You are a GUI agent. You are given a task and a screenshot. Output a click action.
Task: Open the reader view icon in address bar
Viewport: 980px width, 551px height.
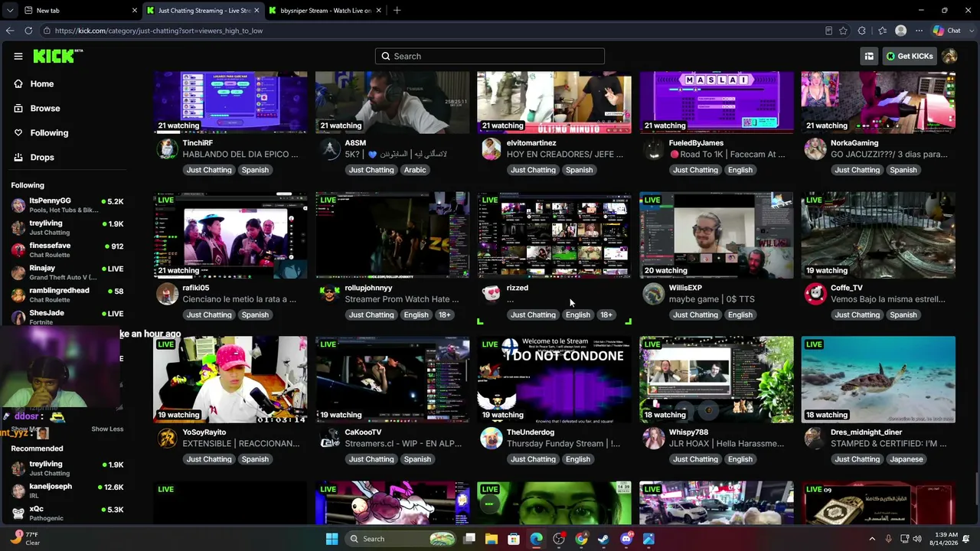click(x=828, y=31)
